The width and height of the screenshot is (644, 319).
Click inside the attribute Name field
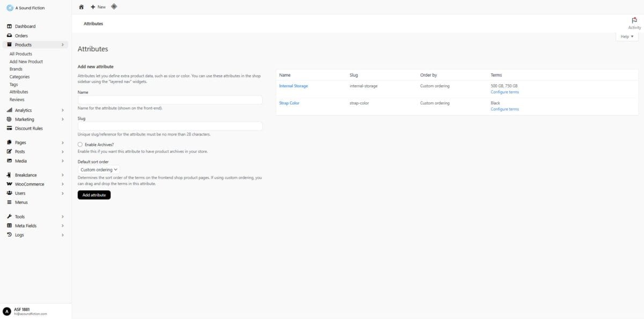[170, 100]
